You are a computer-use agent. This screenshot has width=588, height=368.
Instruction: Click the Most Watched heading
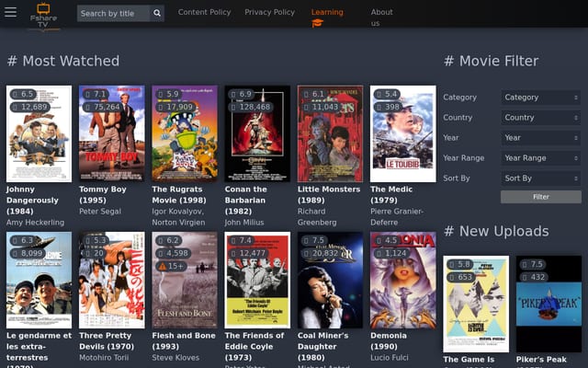tap(63, 61)
